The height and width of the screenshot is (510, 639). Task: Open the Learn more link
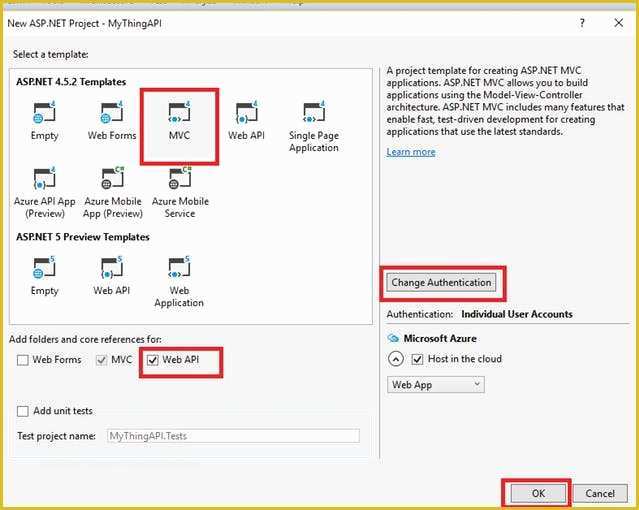[x=411, y=152]
